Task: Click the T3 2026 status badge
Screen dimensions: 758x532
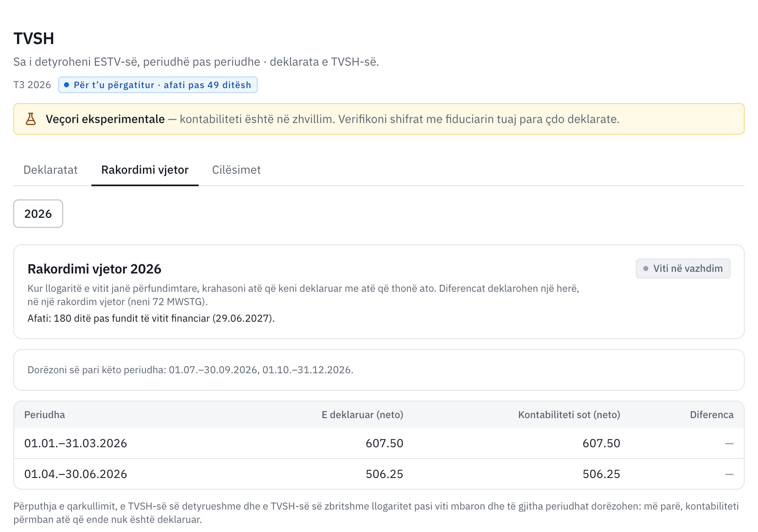Action: point(158,85)
